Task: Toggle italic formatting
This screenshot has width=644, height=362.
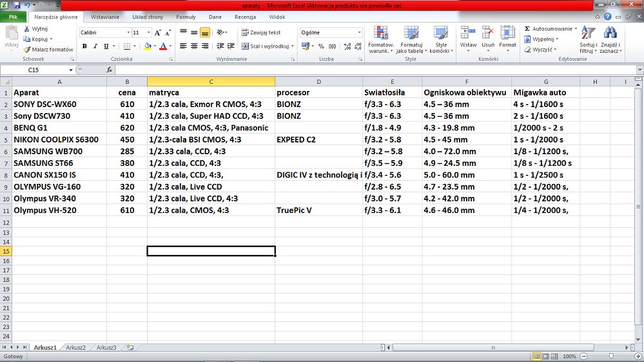Action: [95, 46]
